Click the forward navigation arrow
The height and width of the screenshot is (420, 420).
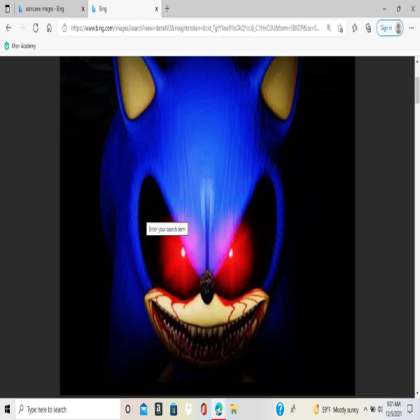tap(22, 28)
